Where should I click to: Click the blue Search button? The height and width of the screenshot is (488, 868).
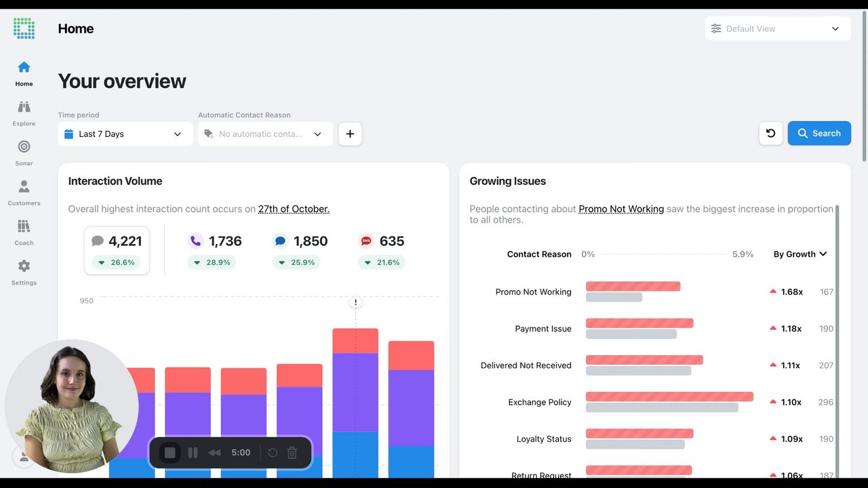click(819, 134)
